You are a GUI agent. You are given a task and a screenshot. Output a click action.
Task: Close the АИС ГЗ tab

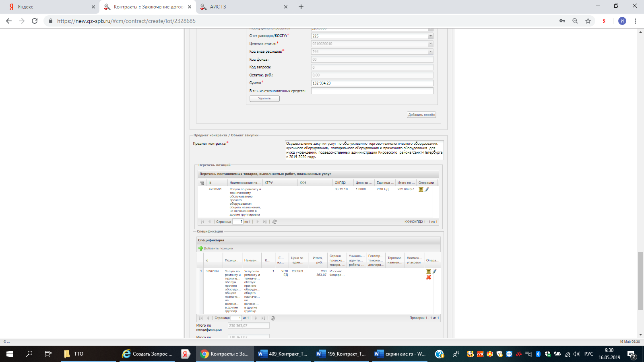click(286, 7)
